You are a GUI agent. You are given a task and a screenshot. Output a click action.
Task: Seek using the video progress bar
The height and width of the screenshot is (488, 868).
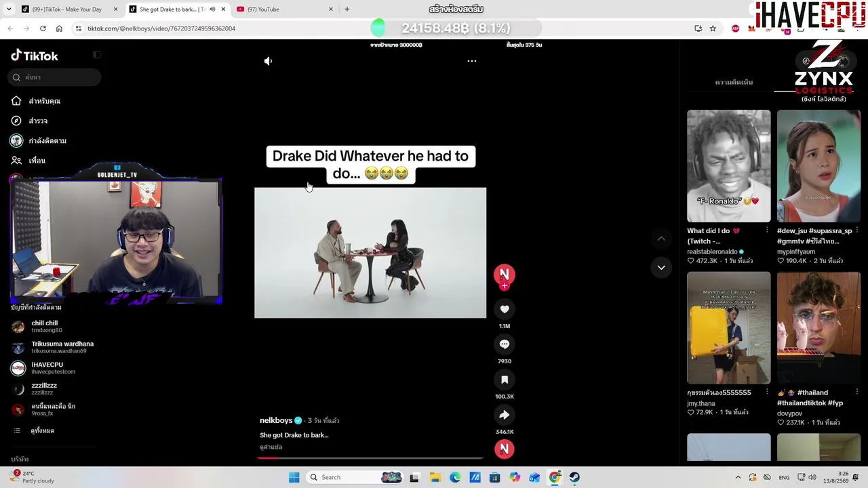pos(370,458)
